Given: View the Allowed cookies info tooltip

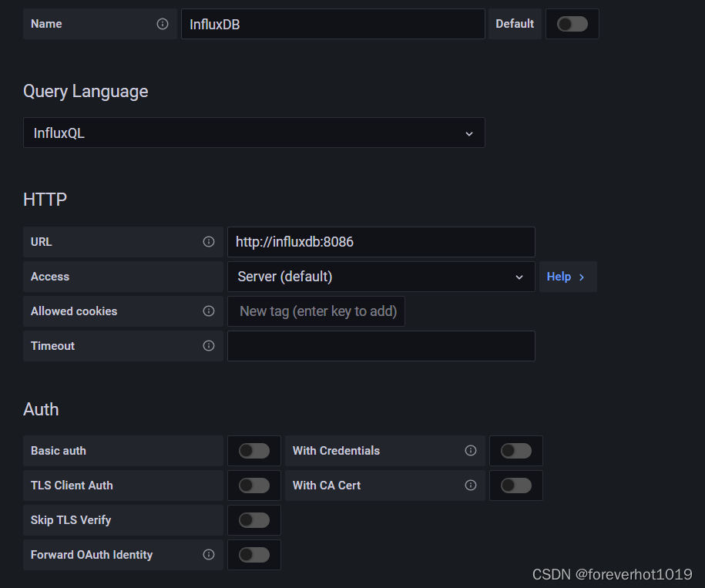Looking at the screenshot, I should pos(209,311).
